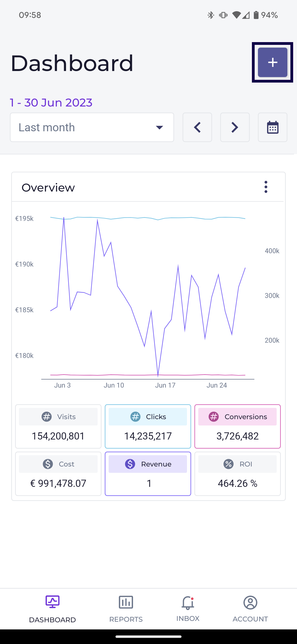Expand the Last month dropdown
Screen dimensions: 297x644
pos(92,127)
